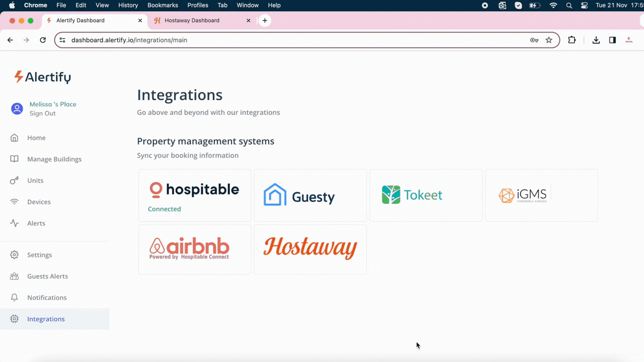Click the Alerts pulse icon
This screenshot has width=644, height=362.
[14, 223]
